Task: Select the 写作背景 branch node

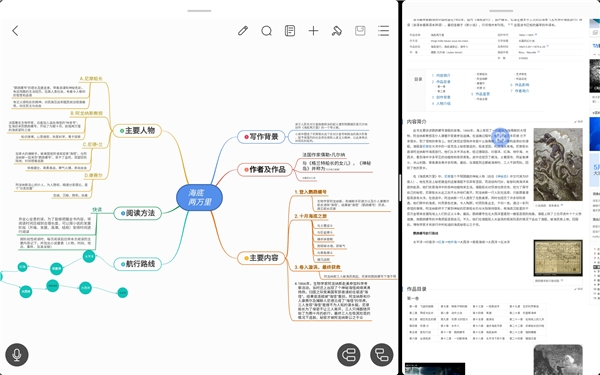Action: coord(261,137)
